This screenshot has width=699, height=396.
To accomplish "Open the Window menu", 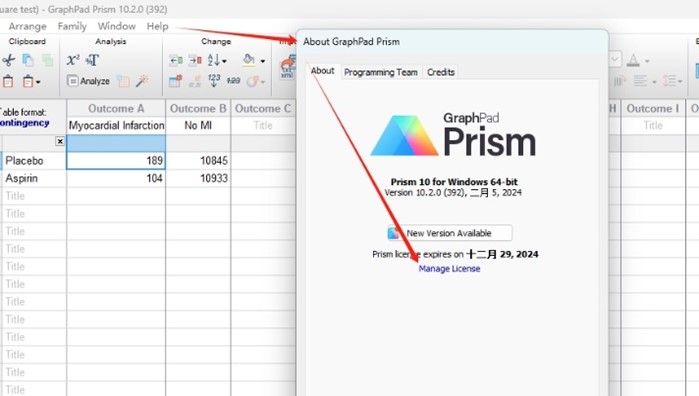I will [x=117, y=26].
